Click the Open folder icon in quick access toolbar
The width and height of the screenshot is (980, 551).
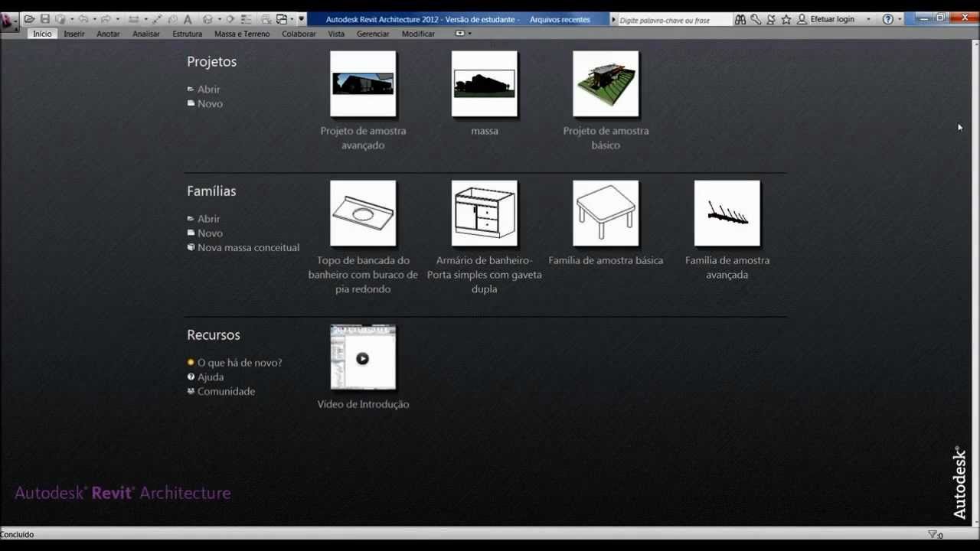tap(29, 19)
